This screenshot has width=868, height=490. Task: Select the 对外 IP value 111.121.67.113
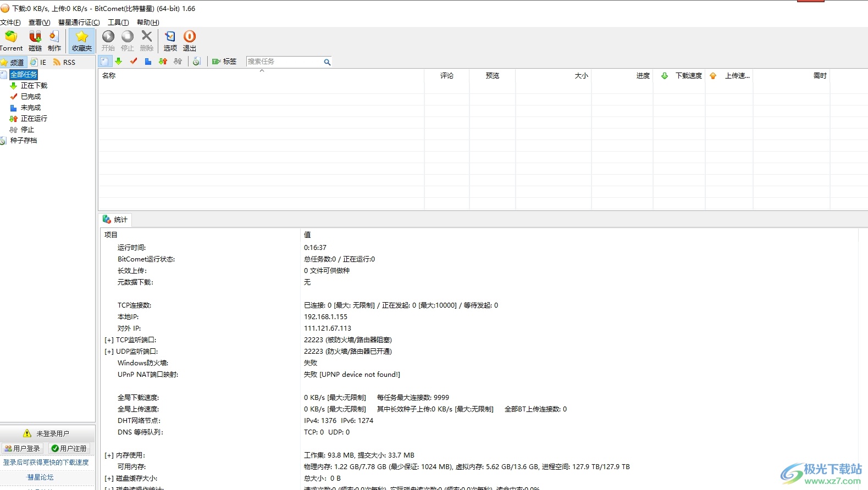tap(327, 328)
